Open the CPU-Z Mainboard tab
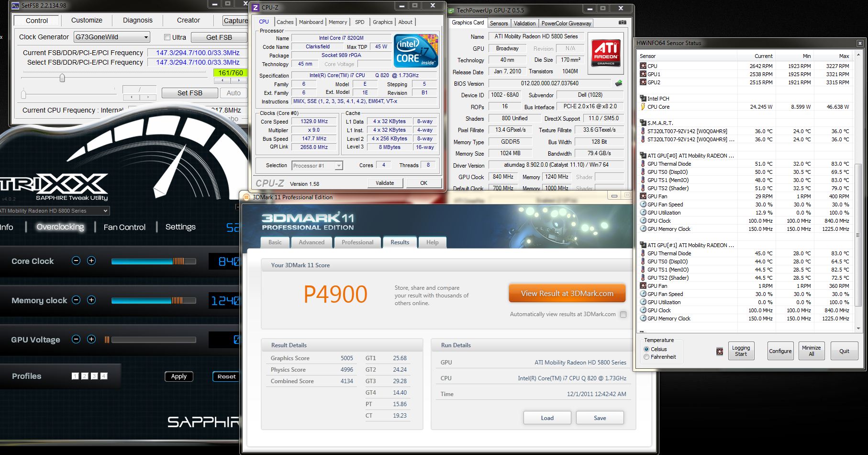Image resolution: width=868 pixels, height=455 pixels. [x=311, y=22]
